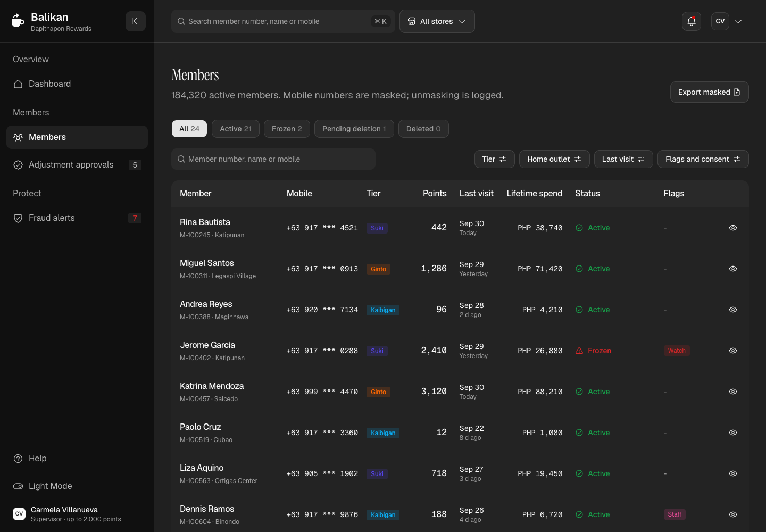Expand the user menu chevron beside CV
The image size is (766, 532).
click(738, 21)
